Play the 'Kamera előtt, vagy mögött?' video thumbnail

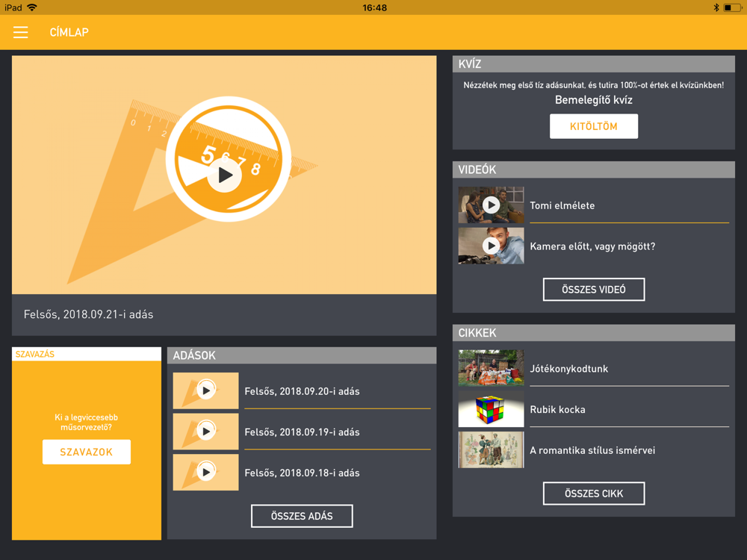(492, 246)
